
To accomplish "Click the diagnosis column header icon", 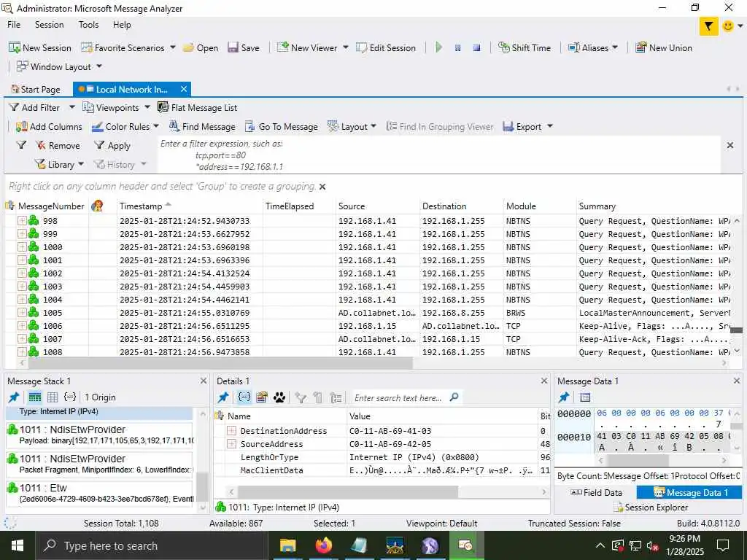I will coord(97,206).
